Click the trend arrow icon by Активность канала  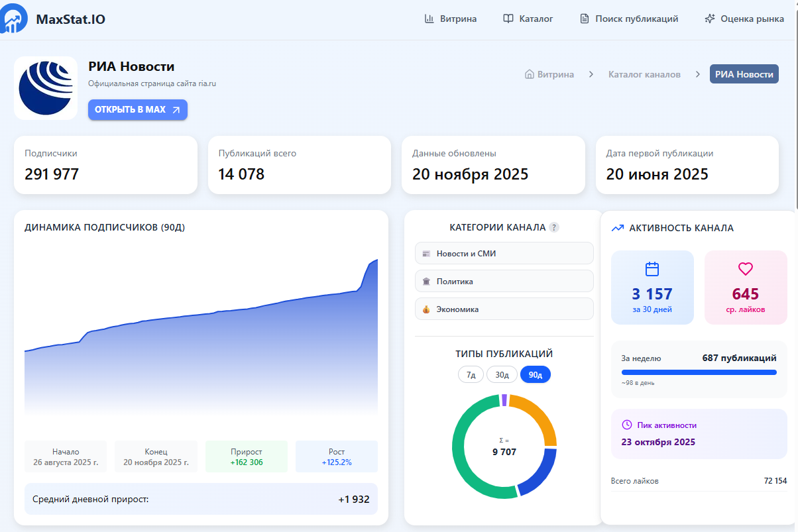point(618,228)
